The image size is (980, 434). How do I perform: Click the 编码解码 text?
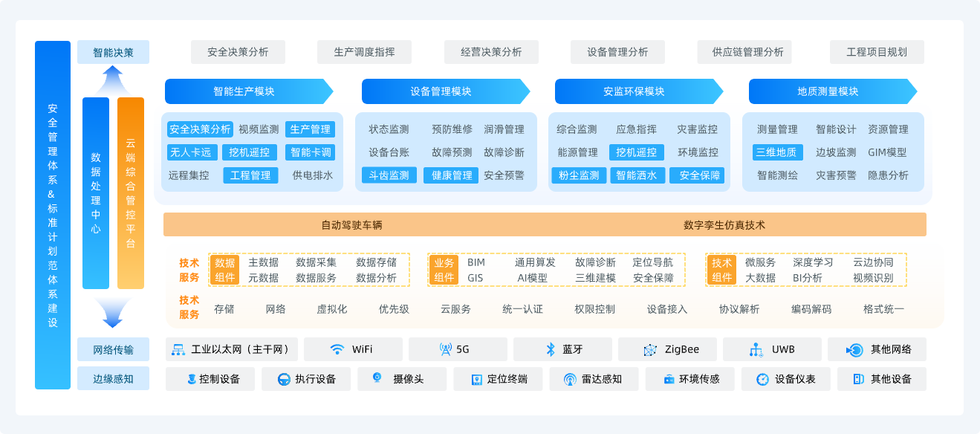point(811,309)
